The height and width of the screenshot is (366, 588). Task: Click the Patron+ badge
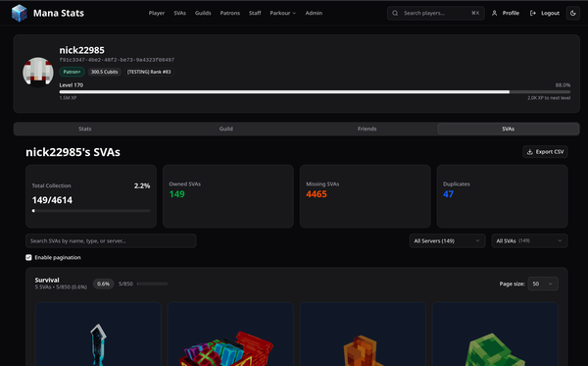point(72,72)
